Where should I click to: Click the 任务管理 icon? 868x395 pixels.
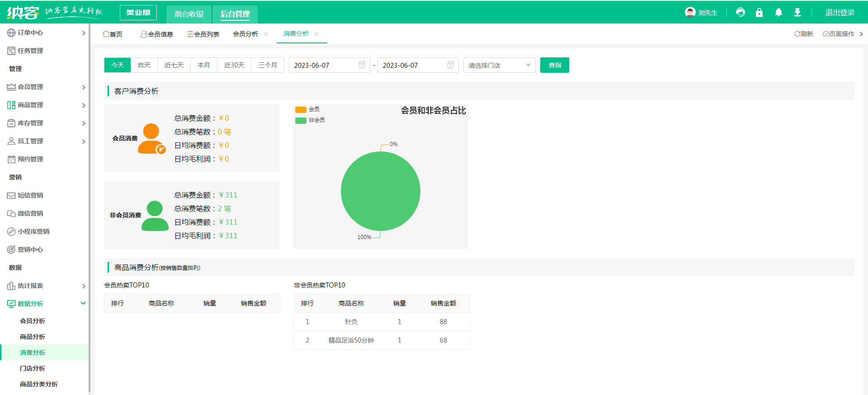point(11,51)
